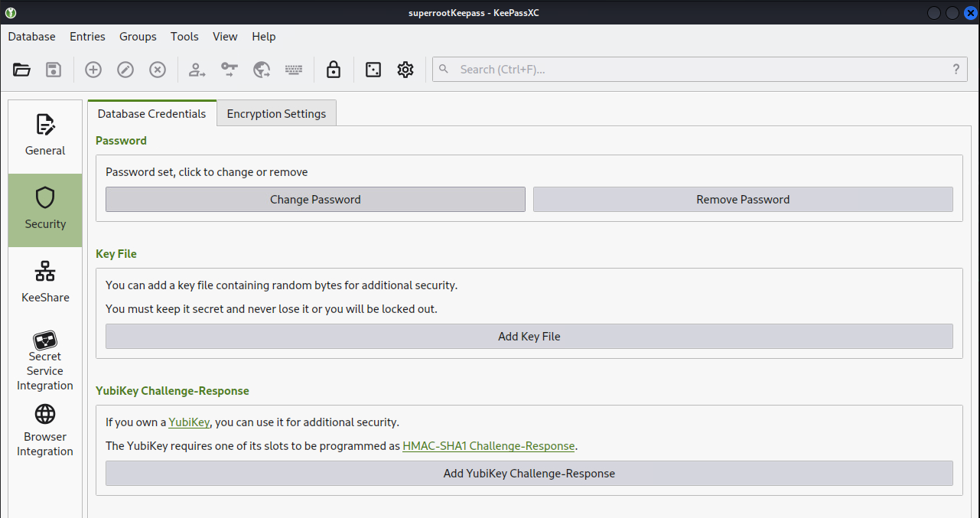Select the General sidebar section
This screenshot has height=518, width=980.
45,136
